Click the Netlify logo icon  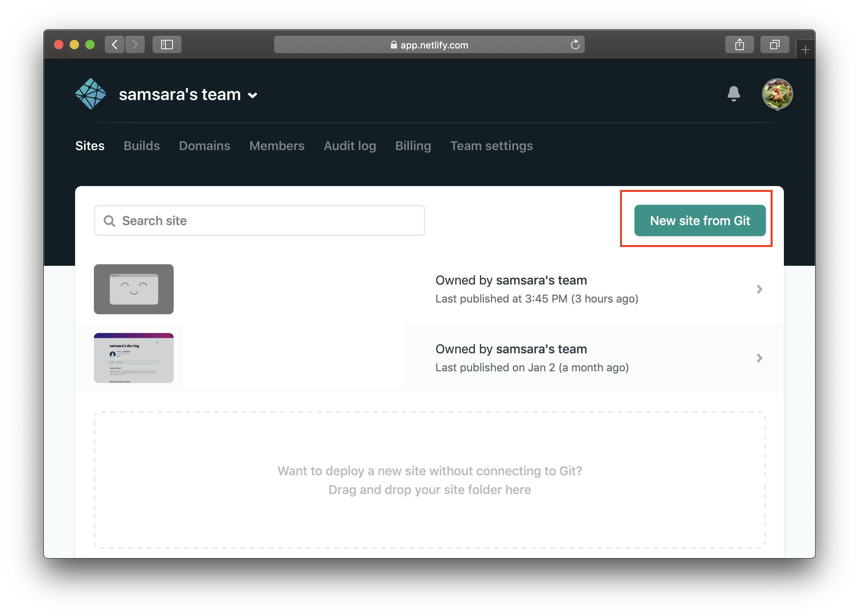point(90,94)
